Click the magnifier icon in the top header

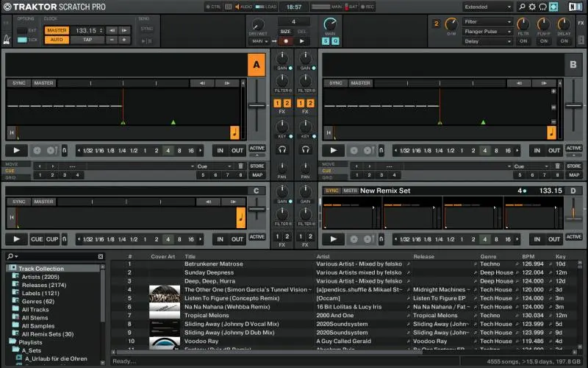522,7
